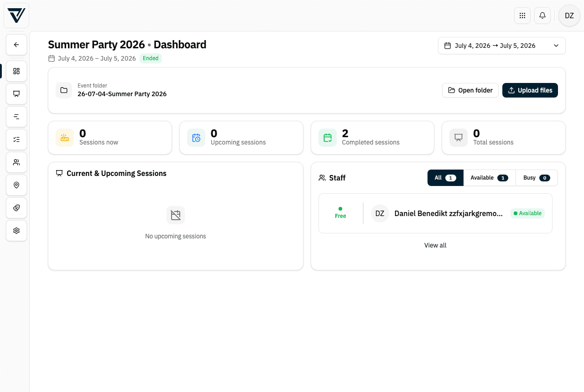This screenshot has height=392, width=584.
Task: Open the notifications bell
Action: tap(542, 15)
